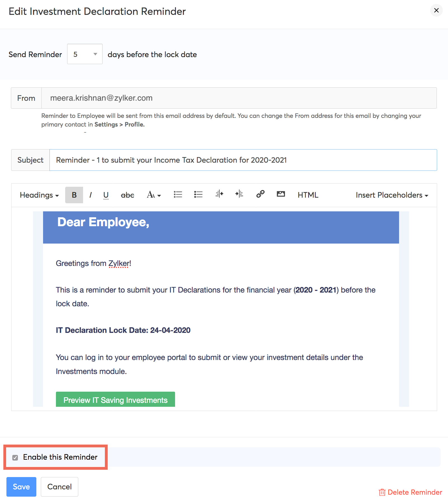Toggle bold formatting in the editor toolbar
This screenshot has height=500, width=448.
click(x=74, y=195)
